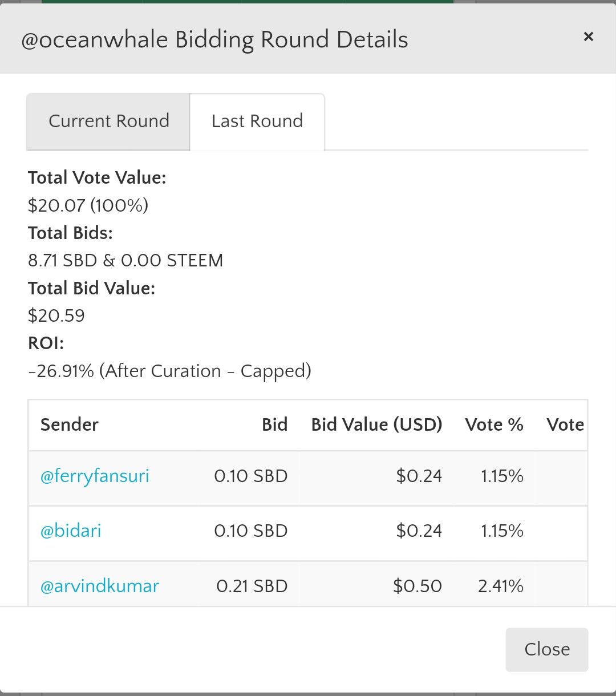Switch to the Current Round tab
Image resolution: width=616 pixels, height=696 pixels.
(x=108, y=122)
